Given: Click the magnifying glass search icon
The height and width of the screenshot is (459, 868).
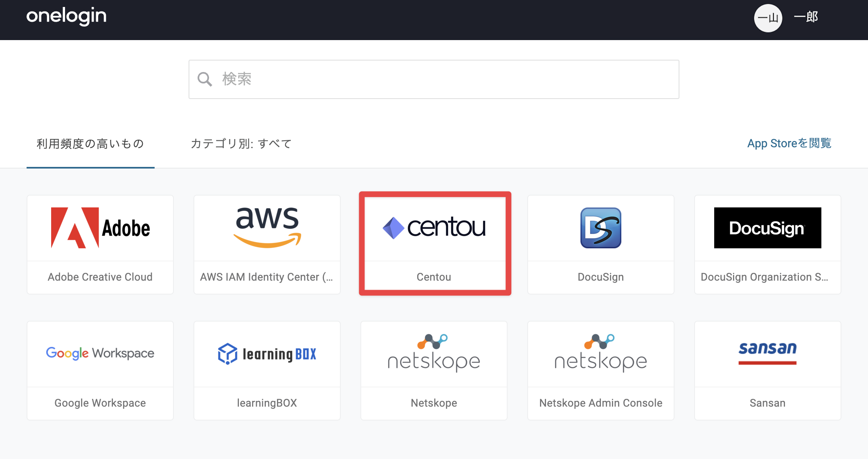Looking at the screenshot, I should 205,79.
